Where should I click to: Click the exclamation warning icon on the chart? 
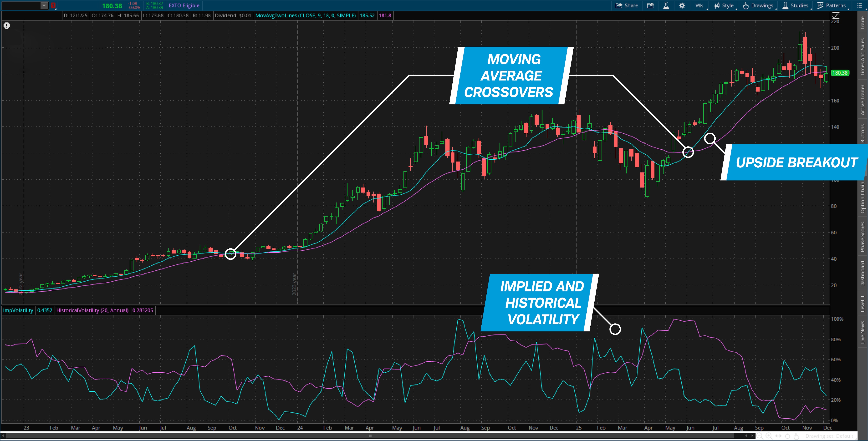6,26
